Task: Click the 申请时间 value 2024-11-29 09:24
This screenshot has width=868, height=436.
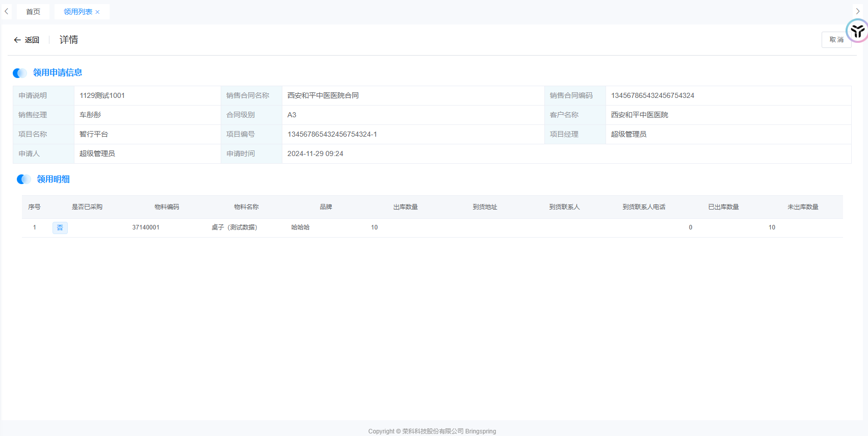Action: coord(315,154)
